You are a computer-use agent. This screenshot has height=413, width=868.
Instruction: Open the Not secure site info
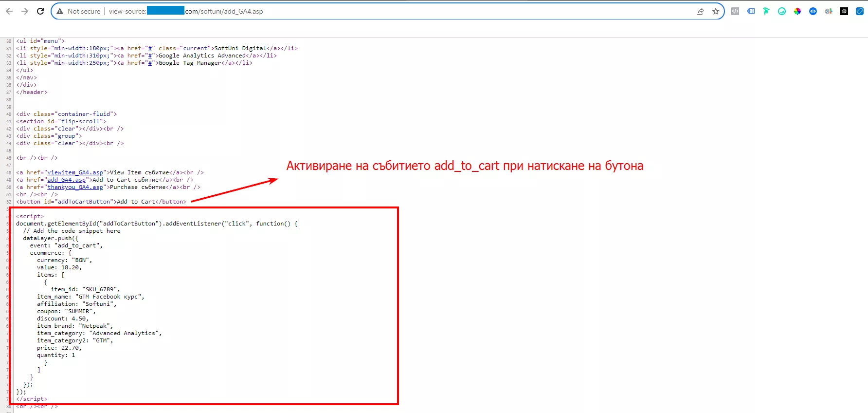click(78, 11)
